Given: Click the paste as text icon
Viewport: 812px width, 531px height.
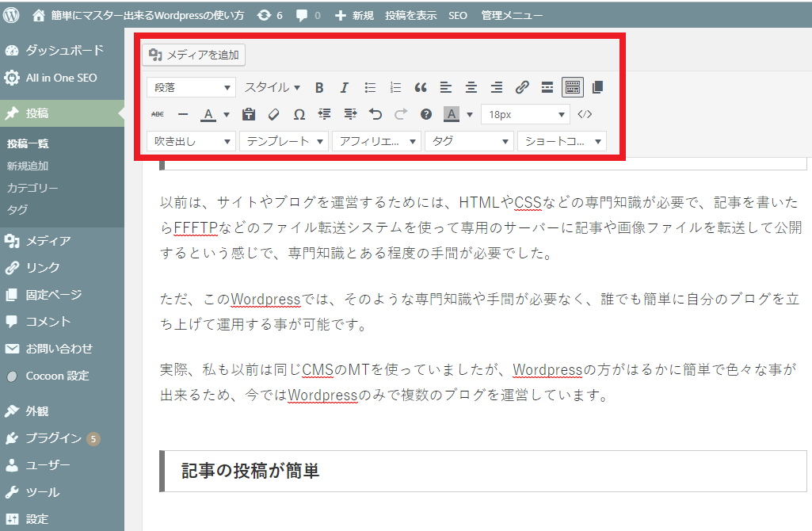Looking at the screenshot, I should coord(249,114).
